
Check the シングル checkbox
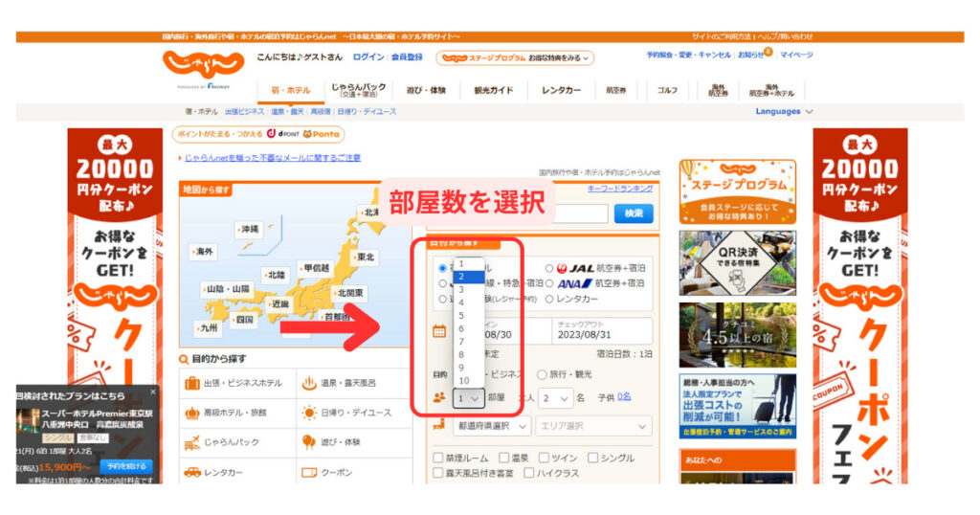tap(592, 459)
